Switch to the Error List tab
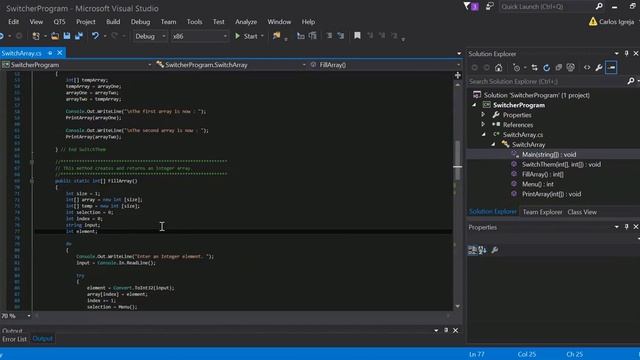This screenshot has width=640, height=360. coord(14,339)
